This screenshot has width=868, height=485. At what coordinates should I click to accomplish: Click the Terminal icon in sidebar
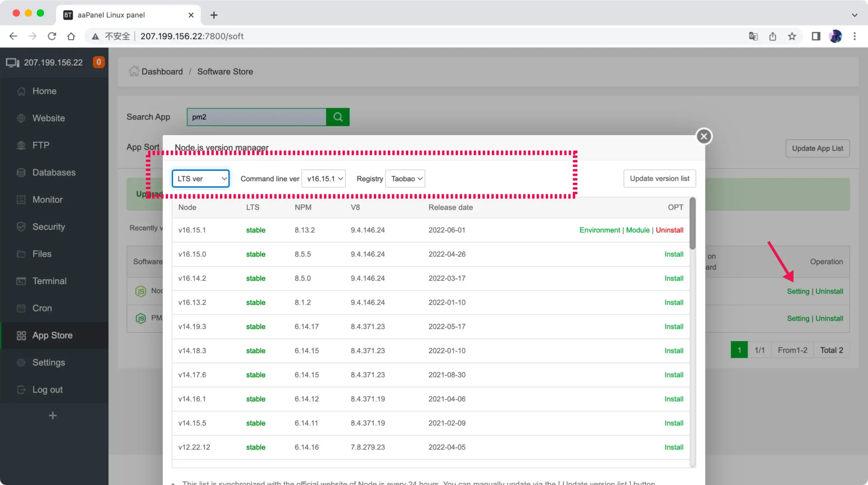pyautogui.click(x=21, y=281)
